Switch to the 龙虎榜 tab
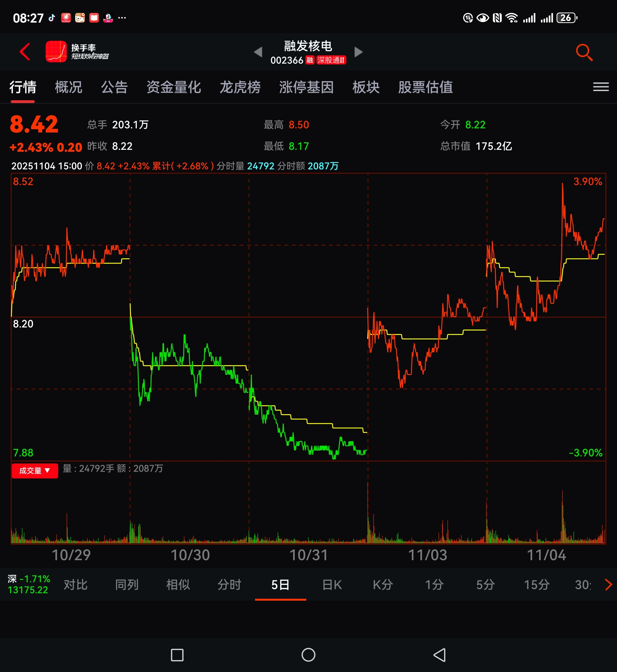617x672 pixels. 240,88
